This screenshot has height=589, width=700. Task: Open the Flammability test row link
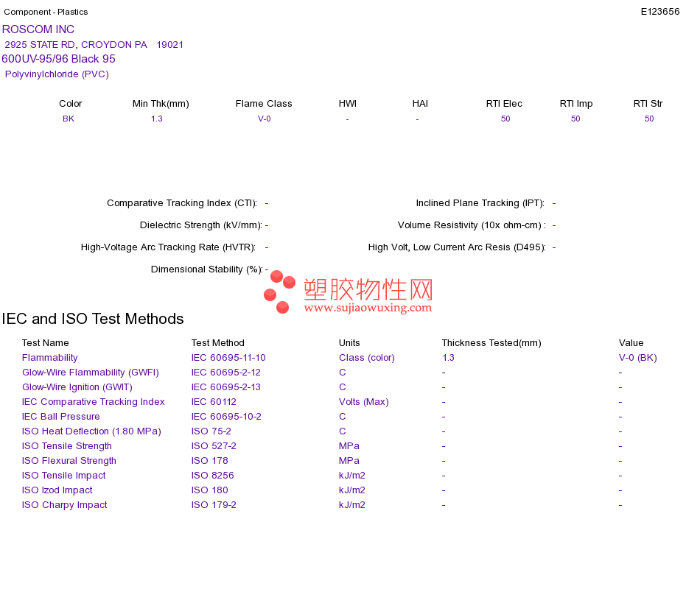[49, 357]
